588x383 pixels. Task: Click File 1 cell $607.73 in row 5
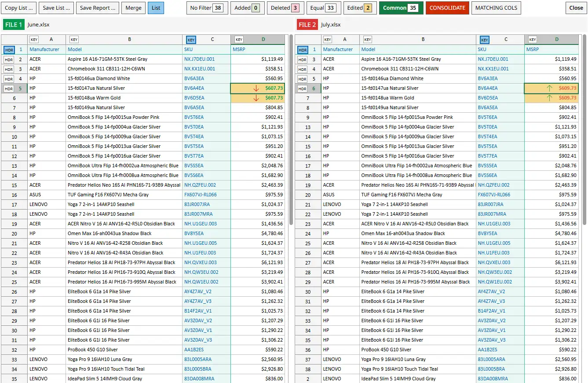tap(258, 88)
